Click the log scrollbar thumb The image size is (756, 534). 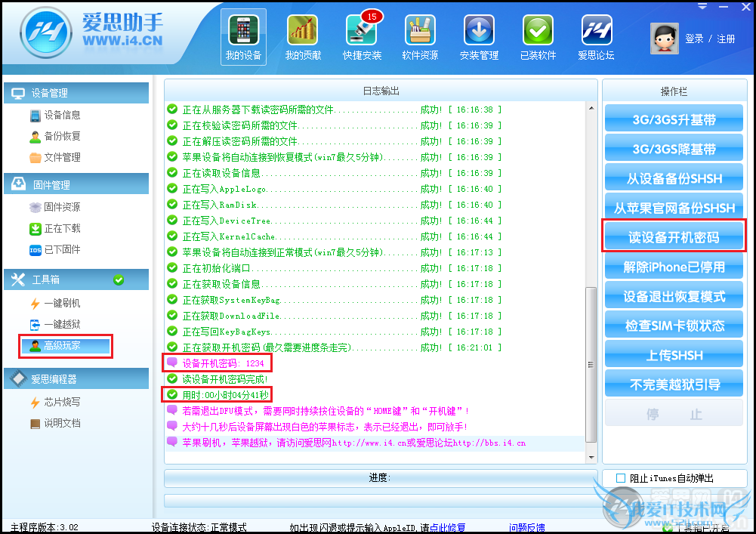click(x=591, y=365)
